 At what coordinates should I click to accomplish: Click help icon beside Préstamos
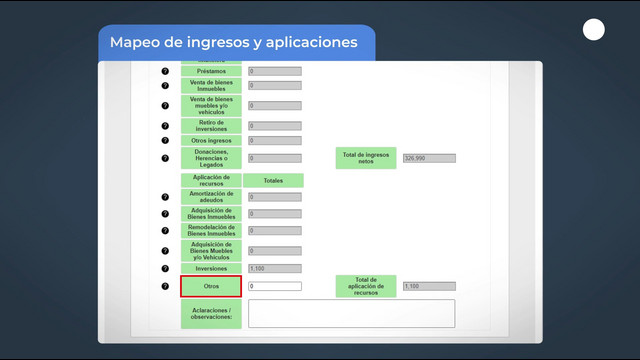pyautogui.click(x=165, y=71)
